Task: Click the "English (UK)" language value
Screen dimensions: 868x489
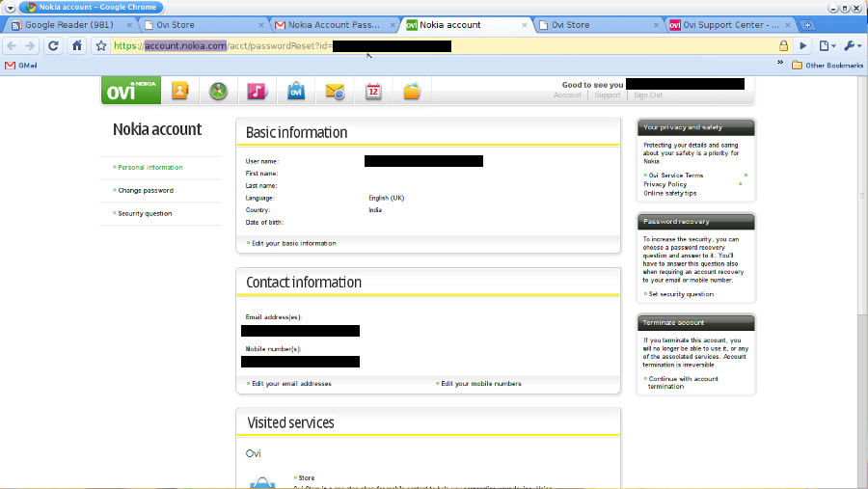Action: click(387, 199)
